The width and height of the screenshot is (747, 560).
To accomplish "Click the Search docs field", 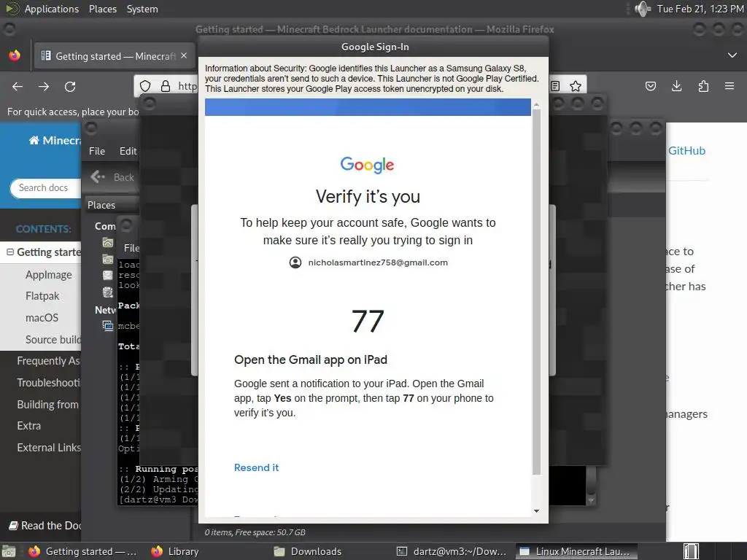I will (x=46, y=187).
